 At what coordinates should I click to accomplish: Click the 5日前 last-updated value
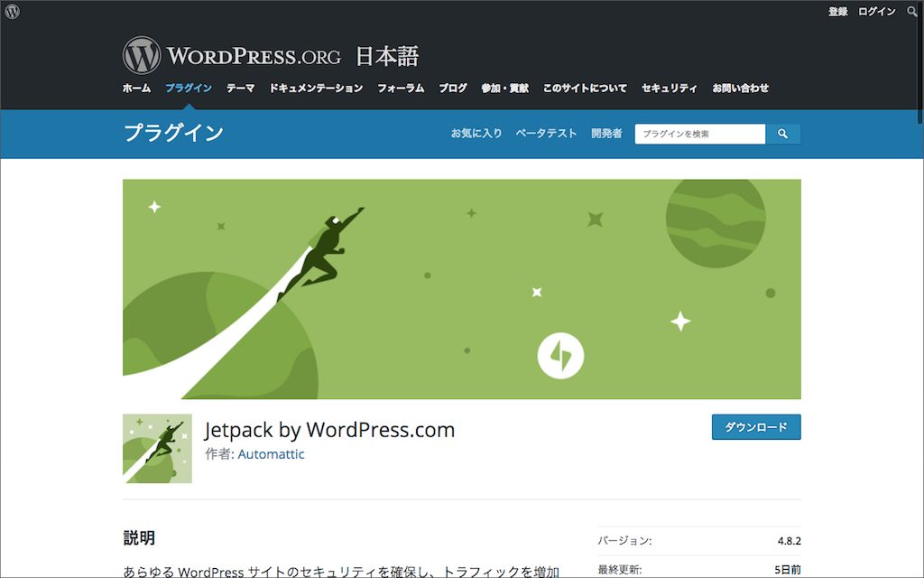point(787,569)
